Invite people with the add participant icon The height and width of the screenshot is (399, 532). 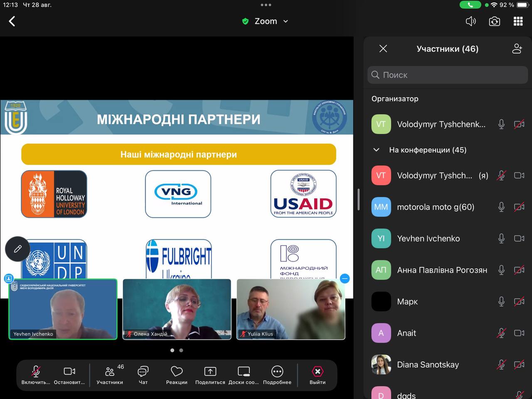[517, 49]
